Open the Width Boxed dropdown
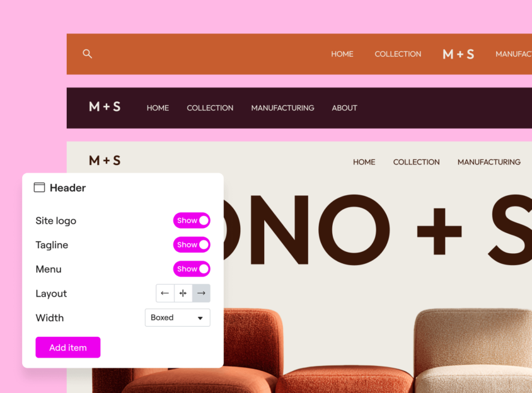This screenshot has height=393, width=532. point(178,317)
